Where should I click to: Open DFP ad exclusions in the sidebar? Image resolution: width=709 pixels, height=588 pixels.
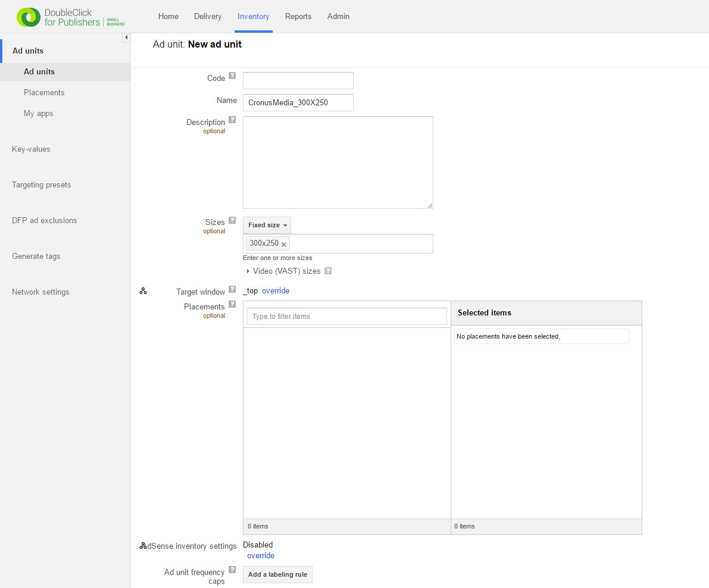[44, 221]
